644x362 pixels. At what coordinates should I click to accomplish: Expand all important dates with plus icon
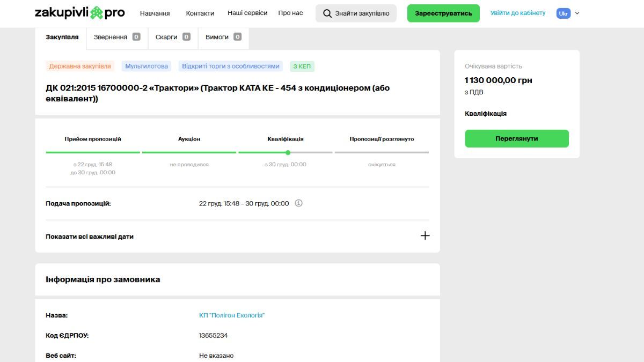[x=425, y=236]
